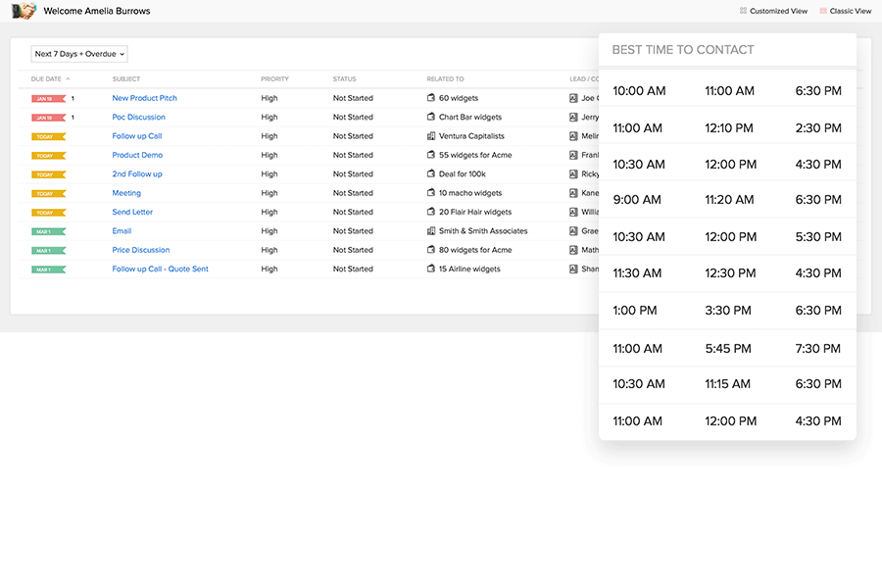Click the contact icon in the Poc Discussion row
The height and width of the screenshot is (588, 882).
point(573,117)
